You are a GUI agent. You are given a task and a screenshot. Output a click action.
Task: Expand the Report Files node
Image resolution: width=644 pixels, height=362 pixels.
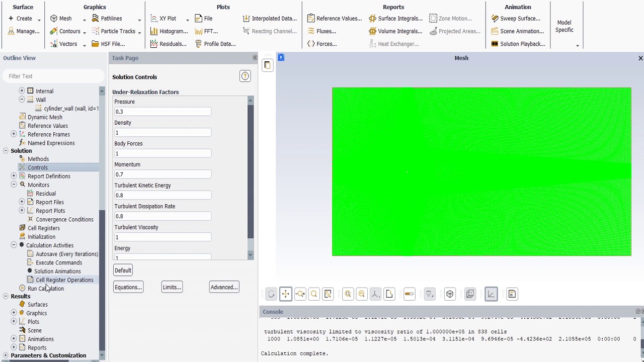[x=22, y=202]
